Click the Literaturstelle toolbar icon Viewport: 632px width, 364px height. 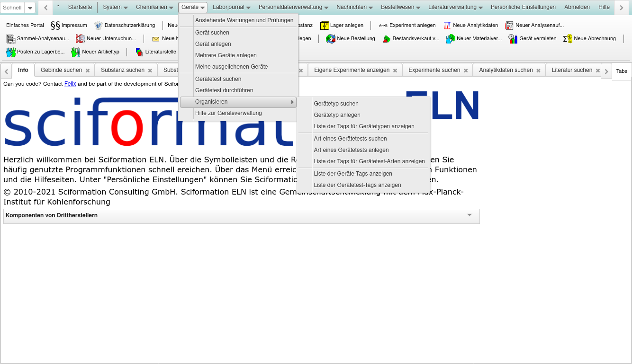(x=139, y=52)
